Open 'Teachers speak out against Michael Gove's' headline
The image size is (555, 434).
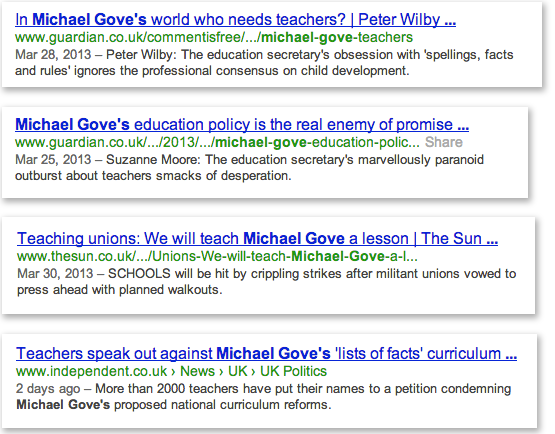click(266, 354)
